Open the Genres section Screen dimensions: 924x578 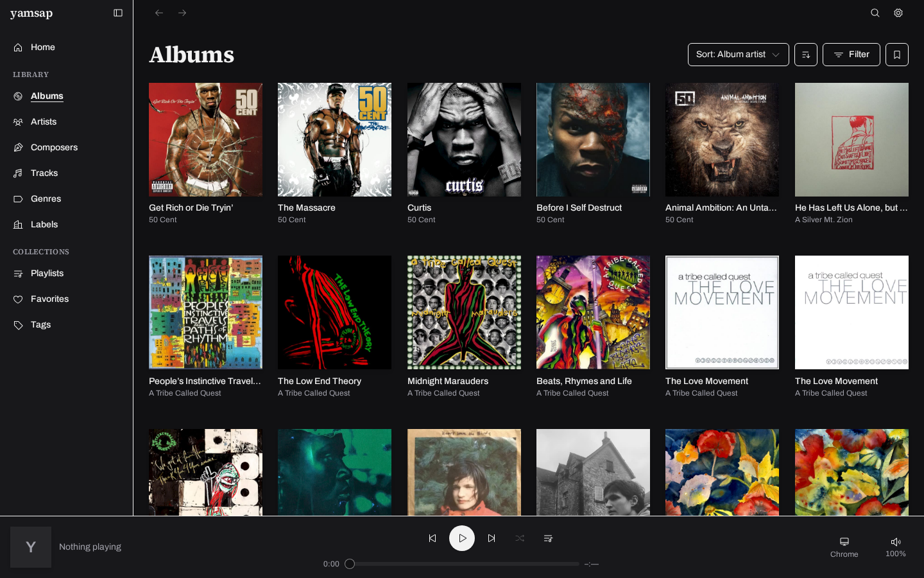click(x=67, y=199)
